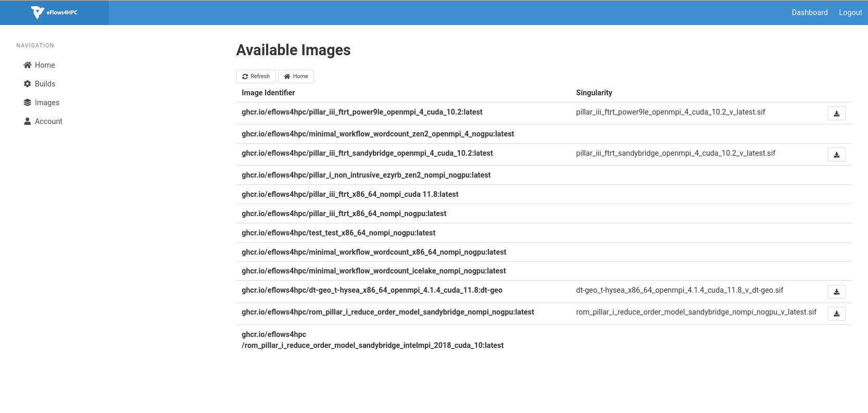Viewport: 868px width, 413px height.
Task: Select pillar_iii_ftrt_x86_64_nompi_nogpu:latest identifier
Action: (x=344, y=214)
